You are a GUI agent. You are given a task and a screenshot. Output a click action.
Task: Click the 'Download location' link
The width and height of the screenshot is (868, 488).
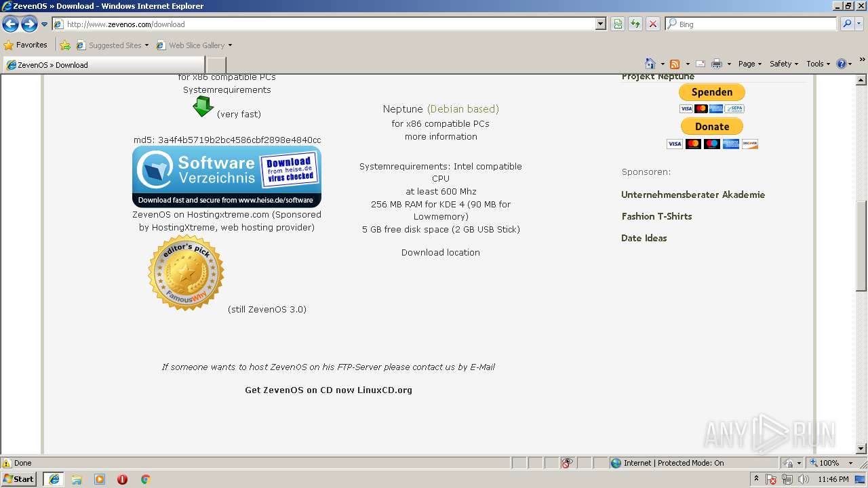pos(441,252)
